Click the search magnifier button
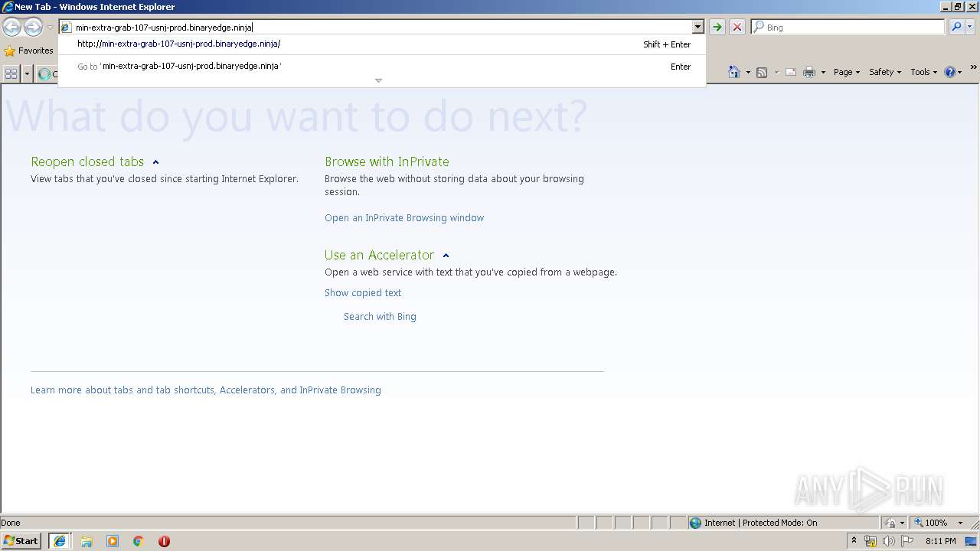Screen dimensions: 980x551 point(955,28)
